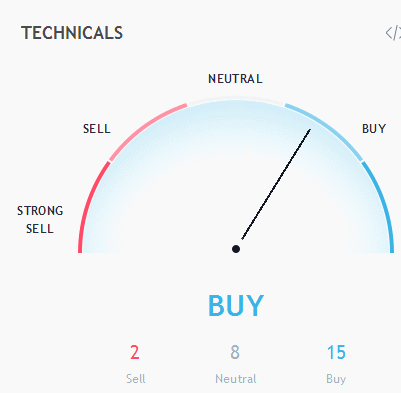Click the gauge needle pivot dot

coord(236,249)
